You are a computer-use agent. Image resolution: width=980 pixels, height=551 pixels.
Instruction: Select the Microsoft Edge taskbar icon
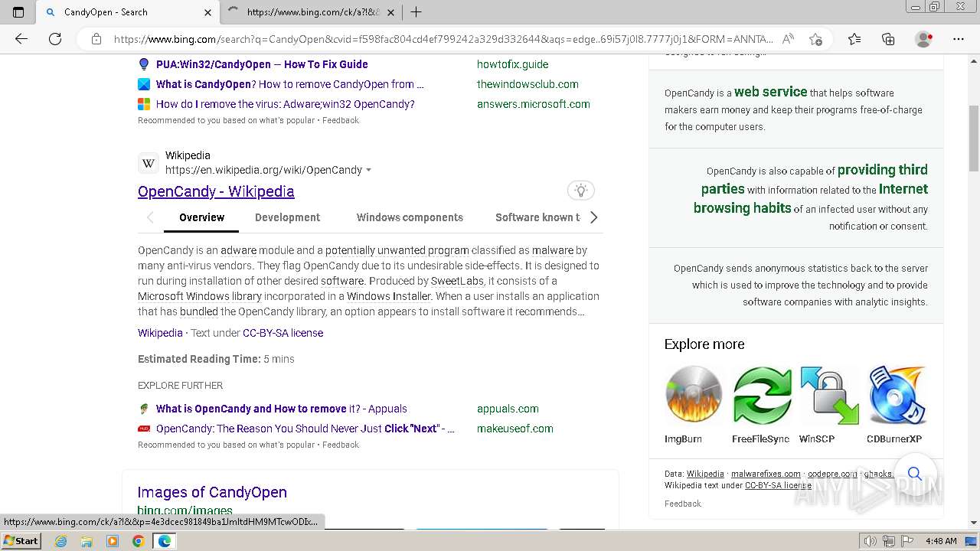coord(165,541)
